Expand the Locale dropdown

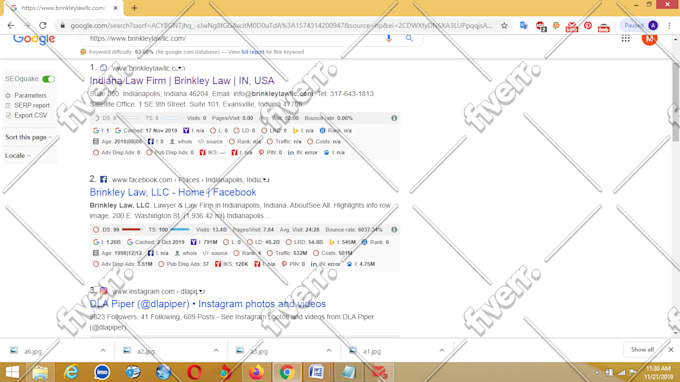point(18,155)
